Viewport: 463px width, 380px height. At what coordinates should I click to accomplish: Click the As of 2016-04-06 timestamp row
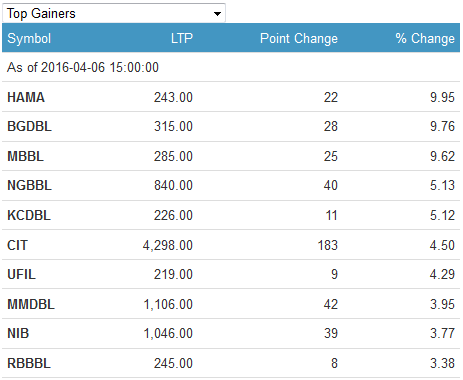[x=231, y=67]
